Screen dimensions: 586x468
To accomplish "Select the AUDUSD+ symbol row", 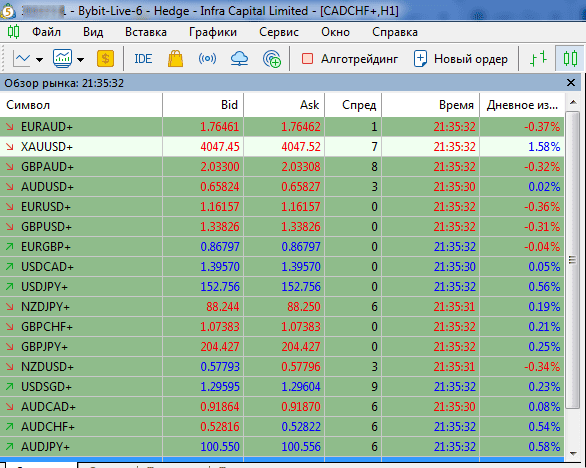I will (282, 187).
